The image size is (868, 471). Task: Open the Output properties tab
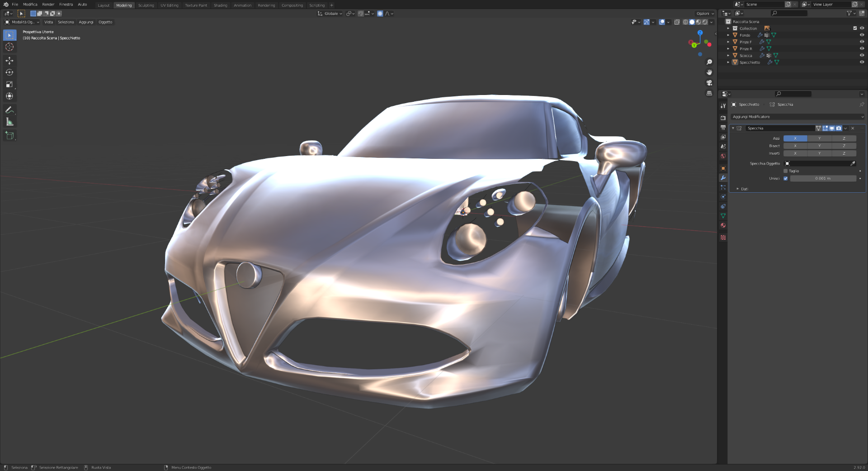[x=723, y=128]
